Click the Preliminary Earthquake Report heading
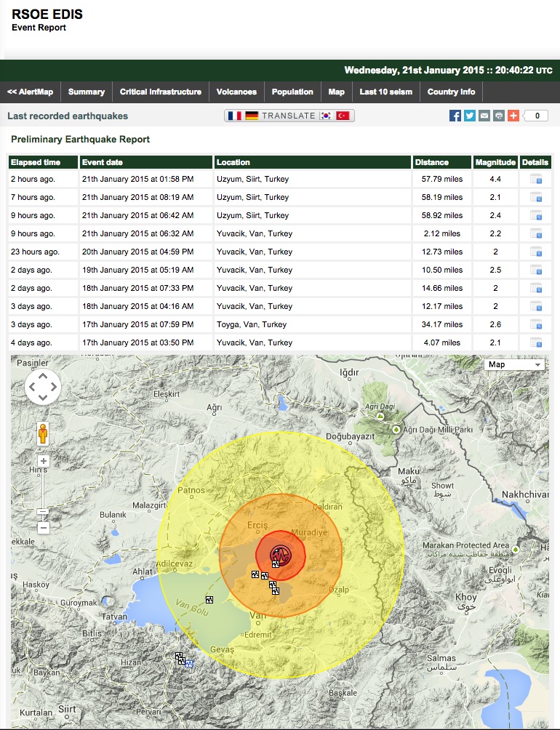The height and width of the screenshot is (730, 560). (x=81, y=139)
